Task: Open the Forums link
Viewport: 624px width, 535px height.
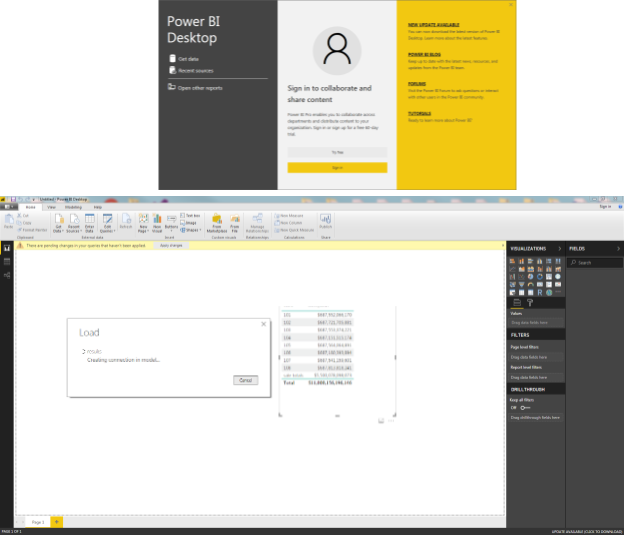Action: pyautogui.click(x=417, y=84)
